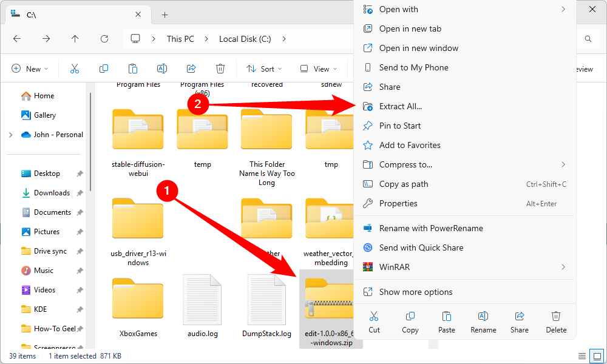607x364 pixels.
Task: Click Show more options
Action: tap(464, 292)
